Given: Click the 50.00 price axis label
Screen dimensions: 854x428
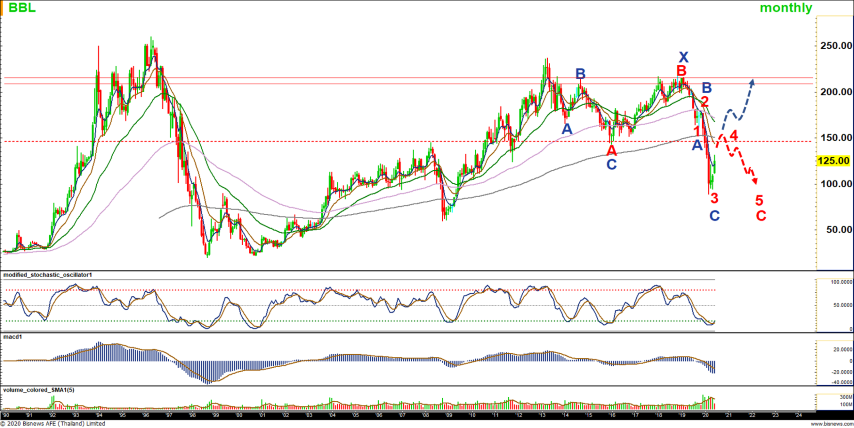Looking at the screenshot, I should pyautogui.click(x=835, y=230).
